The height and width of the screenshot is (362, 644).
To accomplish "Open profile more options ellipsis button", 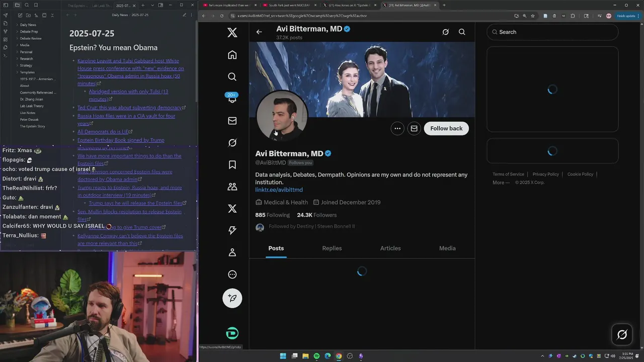I will click(397, 128).
